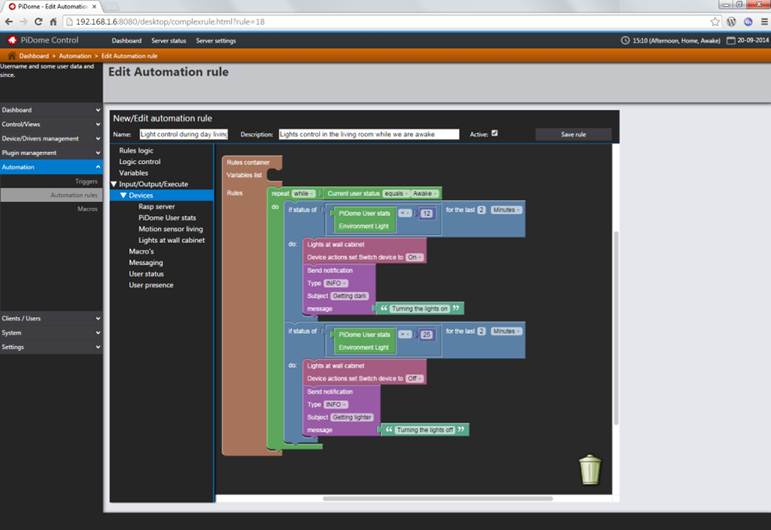Open the Server settings menu

point(215,41)
